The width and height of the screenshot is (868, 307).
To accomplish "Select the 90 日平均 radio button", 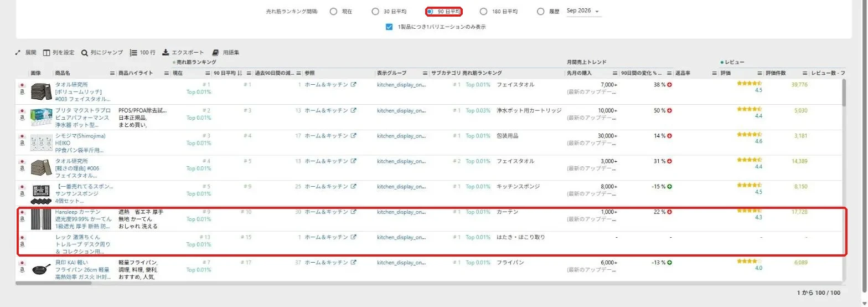I will pyautogui.click(x=430, y=12).
